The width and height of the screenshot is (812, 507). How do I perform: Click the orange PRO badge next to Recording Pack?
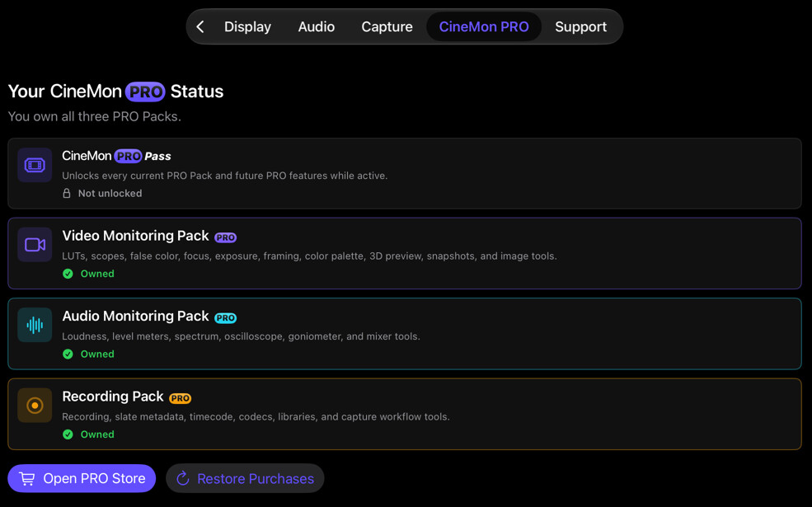point(181,397)
